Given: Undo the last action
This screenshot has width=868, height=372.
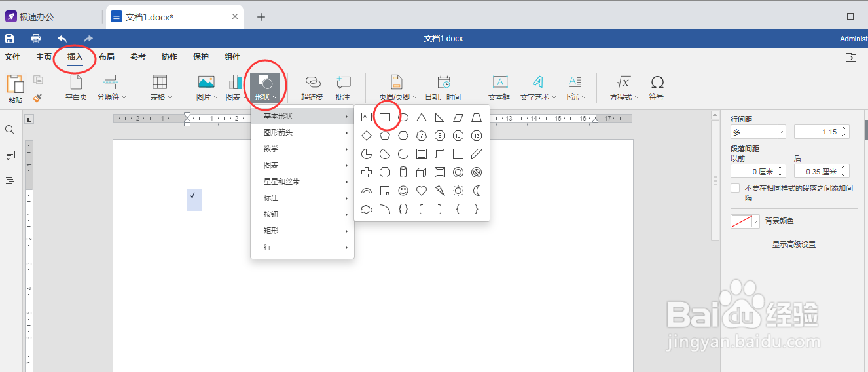Looking at the screenshot, I should pos(62,39).
